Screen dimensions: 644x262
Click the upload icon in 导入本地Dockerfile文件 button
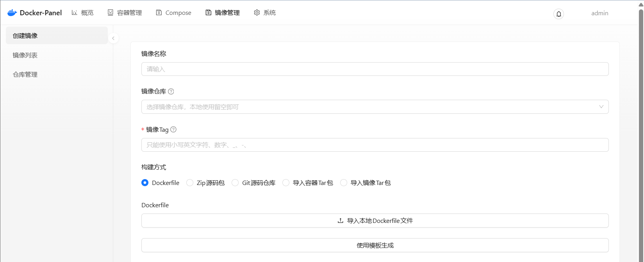point(341,221)
